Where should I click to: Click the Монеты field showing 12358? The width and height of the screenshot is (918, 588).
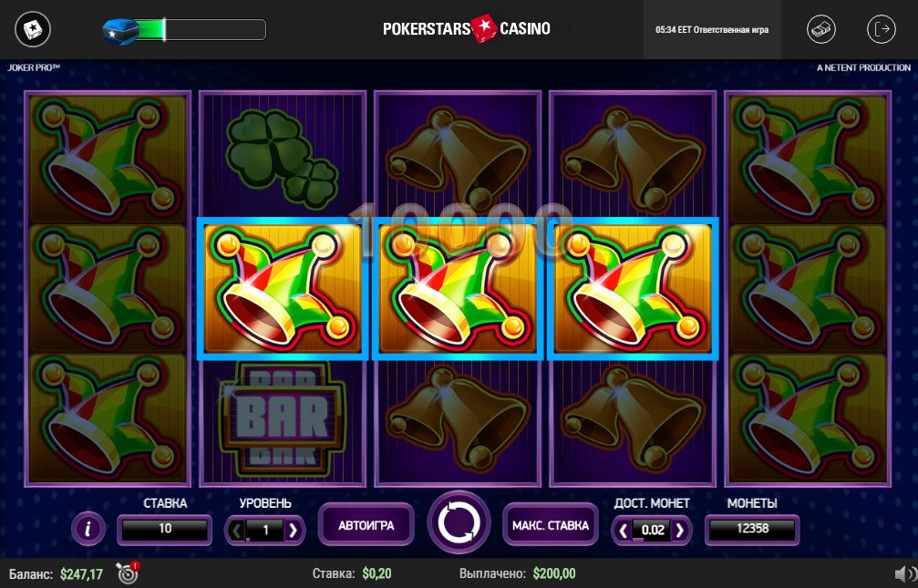[752, 529]
